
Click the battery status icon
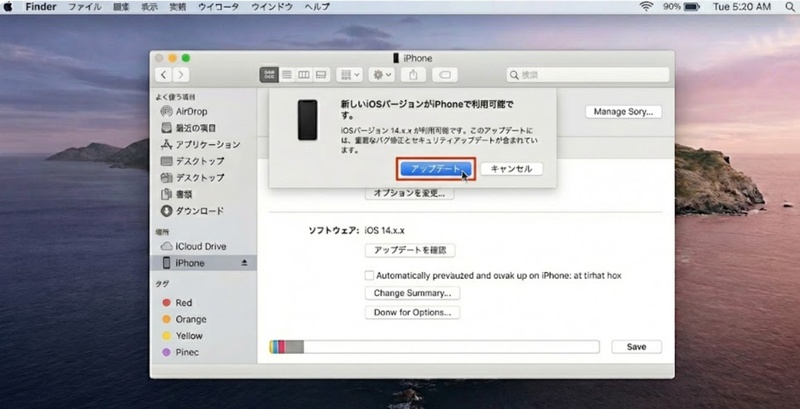(x=681, y=7)
